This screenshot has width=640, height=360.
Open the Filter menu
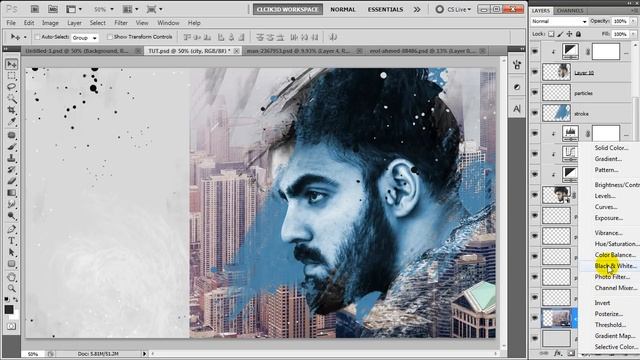121,23
